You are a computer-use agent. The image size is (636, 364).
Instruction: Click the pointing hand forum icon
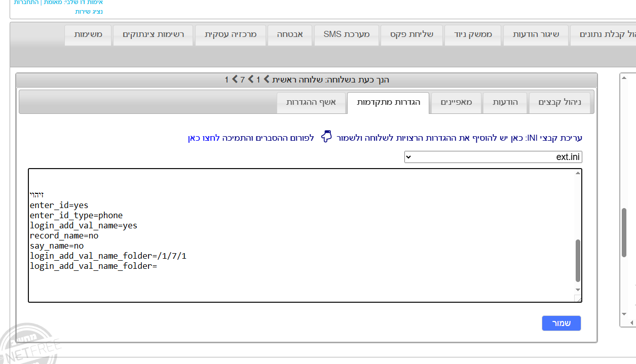click(x=325, y=137)
